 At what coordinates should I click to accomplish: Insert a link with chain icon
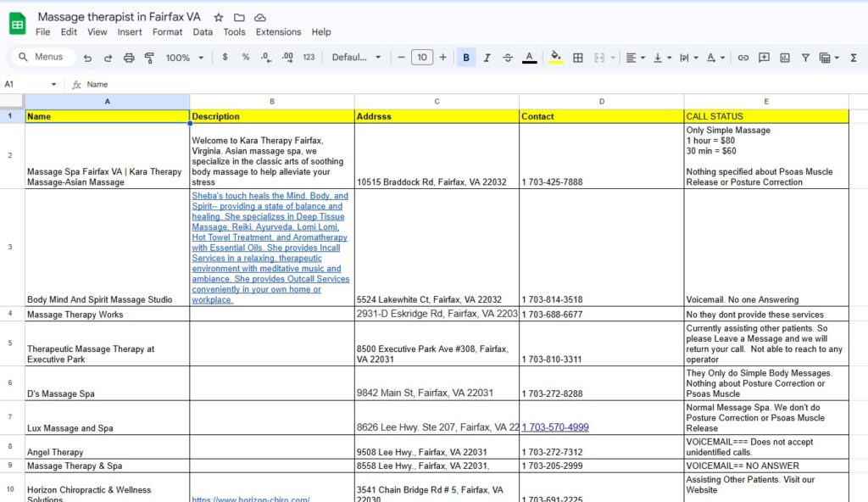(743, 58)
